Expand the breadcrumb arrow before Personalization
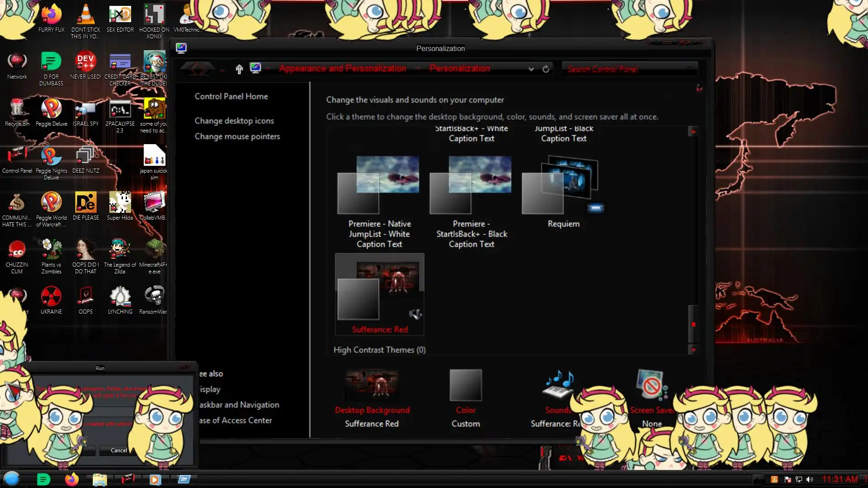 [418, 69]
